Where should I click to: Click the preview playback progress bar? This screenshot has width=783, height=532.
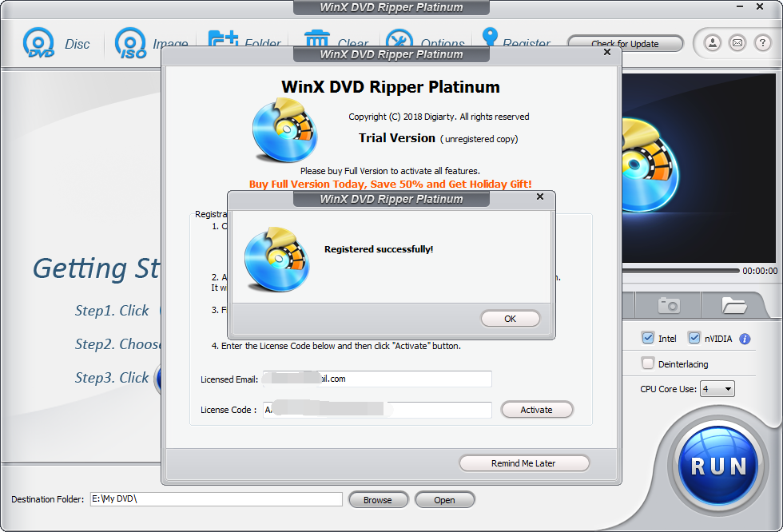tap(681, 271)
